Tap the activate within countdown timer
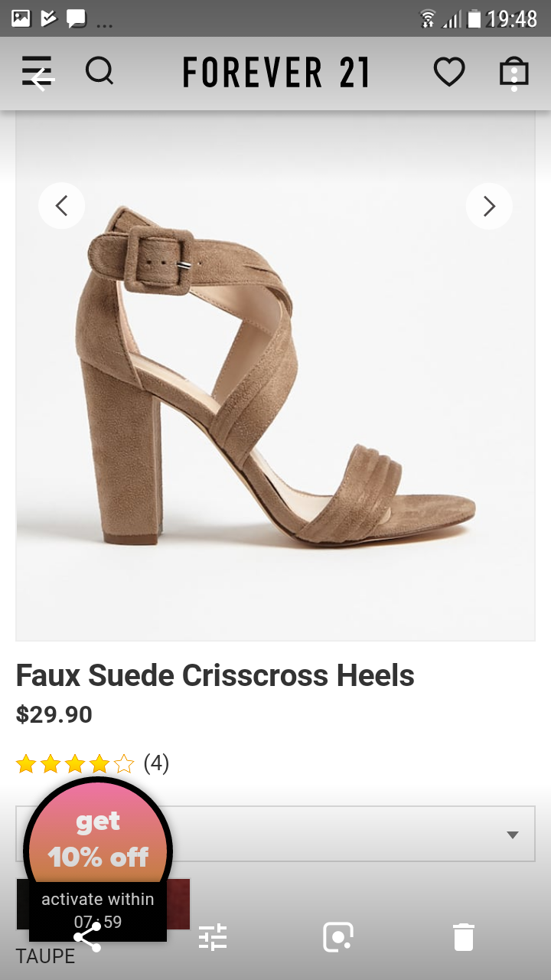This screenshot has width=551, height=980. (98, 910)
